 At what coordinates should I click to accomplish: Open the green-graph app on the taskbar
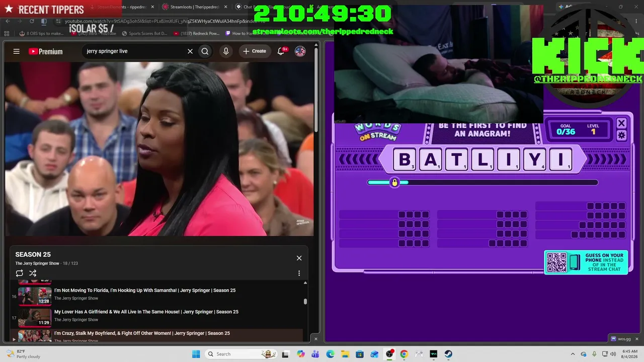point(434,354)
